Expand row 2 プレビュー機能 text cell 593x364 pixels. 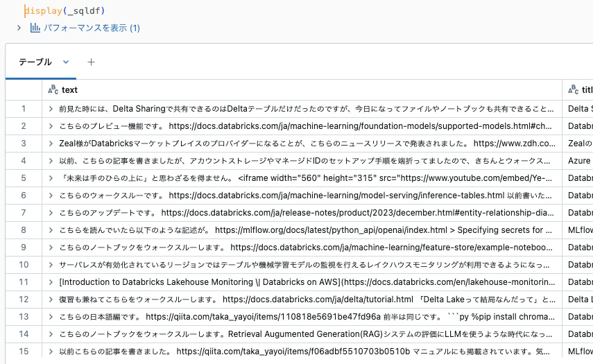coord(51,126)
